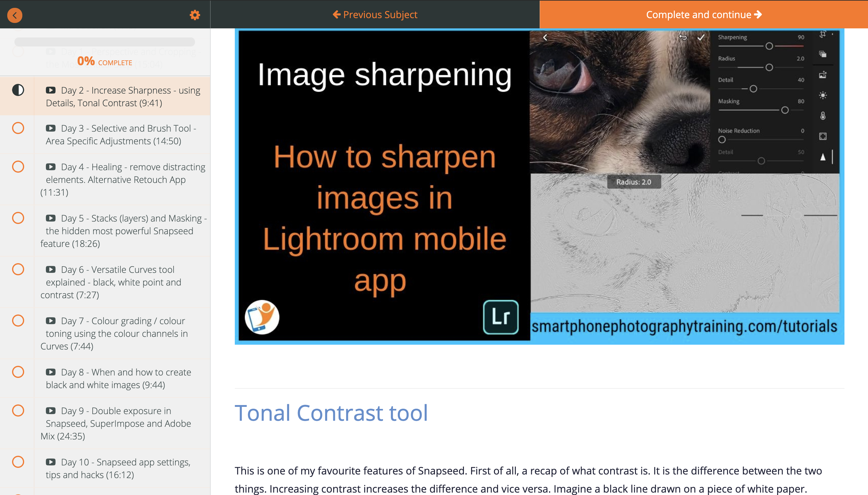Click video icon beside Day 2 title
The width and height of the screenshot is (868, 495).
(51, 90)
